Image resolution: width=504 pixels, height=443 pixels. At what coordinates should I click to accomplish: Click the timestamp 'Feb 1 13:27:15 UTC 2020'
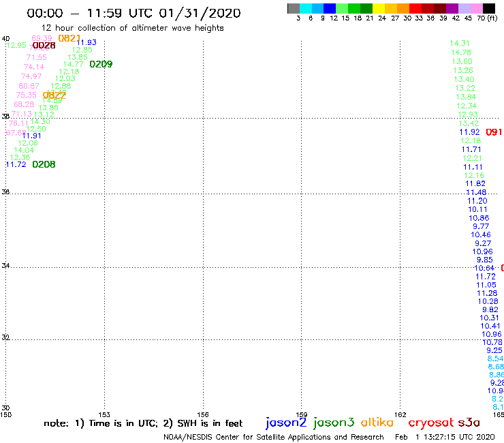coord(445,437)
